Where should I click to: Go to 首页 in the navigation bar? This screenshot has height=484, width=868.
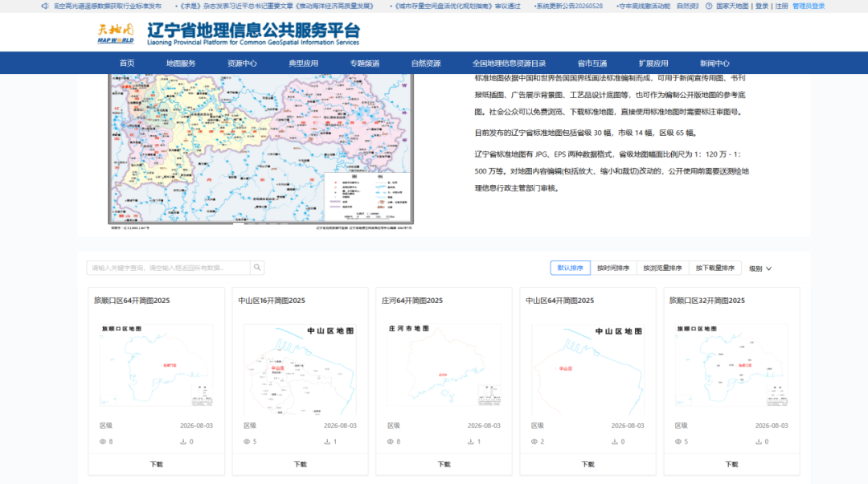pos(127,64)
